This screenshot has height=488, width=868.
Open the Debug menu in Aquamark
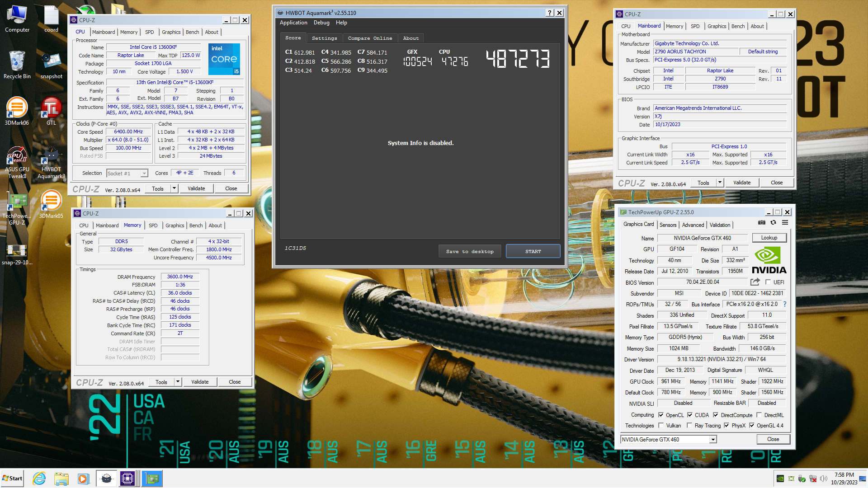pos(321,23)
